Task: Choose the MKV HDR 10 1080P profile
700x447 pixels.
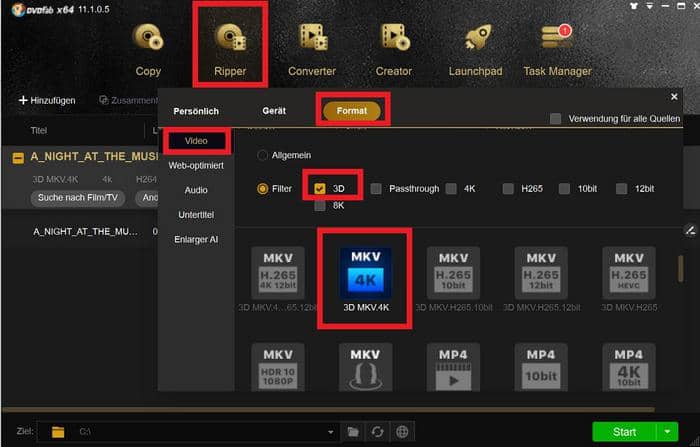Action: pos(278,367)
